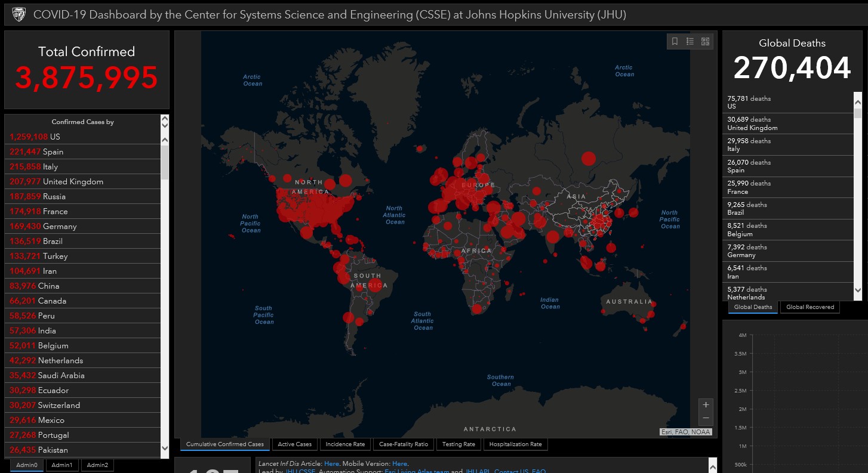
Task: Select Portugal with 27,268 cases
Action: (x=82, y=435)
